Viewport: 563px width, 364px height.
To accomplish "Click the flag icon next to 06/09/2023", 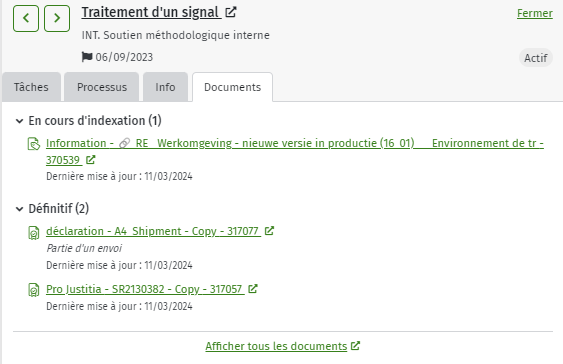I will click(x=87, y=57).
